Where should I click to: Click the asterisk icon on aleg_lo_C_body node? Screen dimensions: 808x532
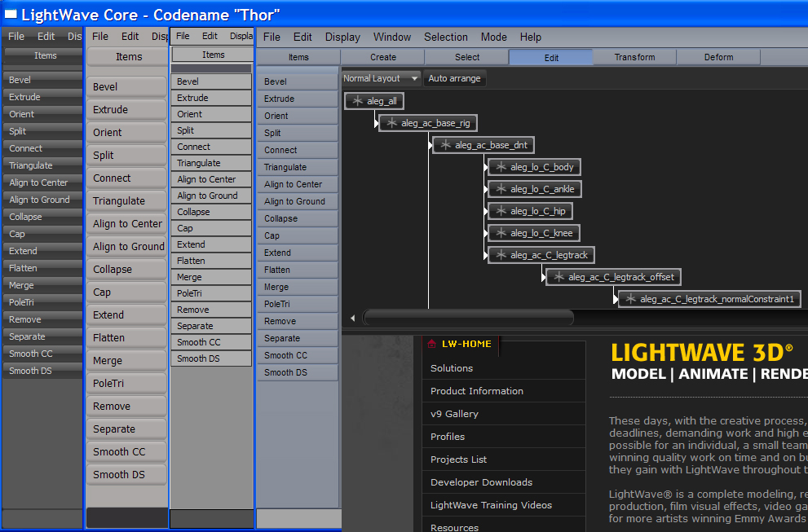(501, 167)
